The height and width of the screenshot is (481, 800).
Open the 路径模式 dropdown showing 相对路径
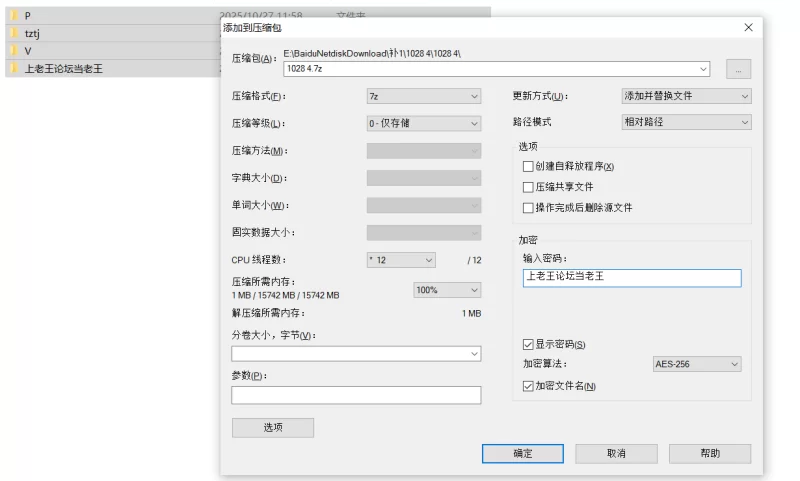[686, 122]
